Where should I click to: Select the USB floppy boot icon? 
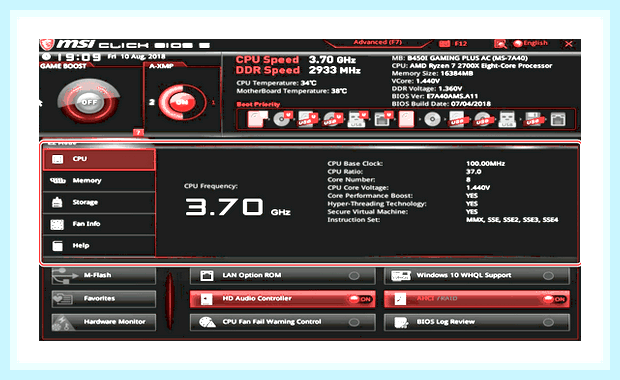click(x=533, y=119)
